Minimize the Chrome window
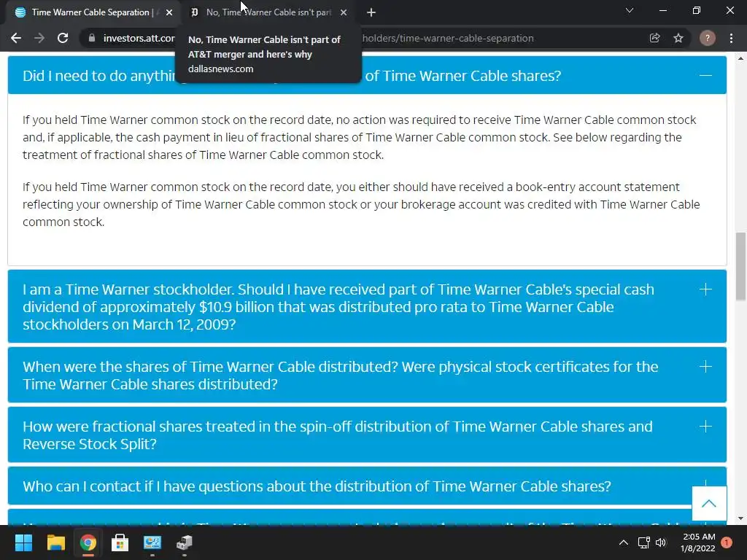This screenshot has height=560, width=747. click(x=662, y=10)
